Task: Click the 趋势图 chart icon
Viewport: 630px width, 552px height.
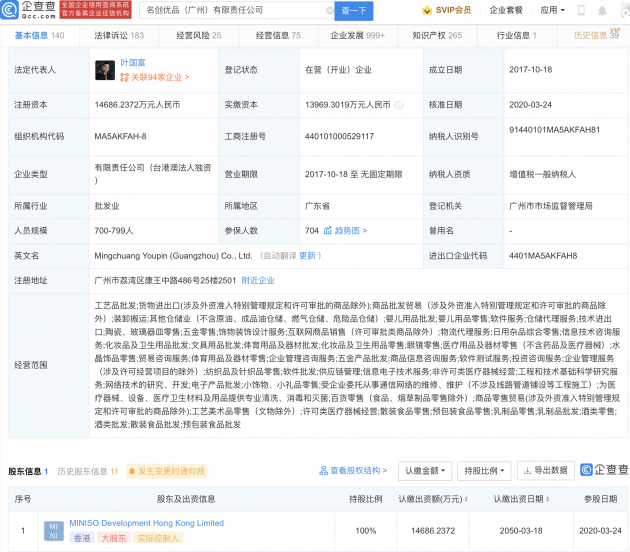Action: point(327,230)
